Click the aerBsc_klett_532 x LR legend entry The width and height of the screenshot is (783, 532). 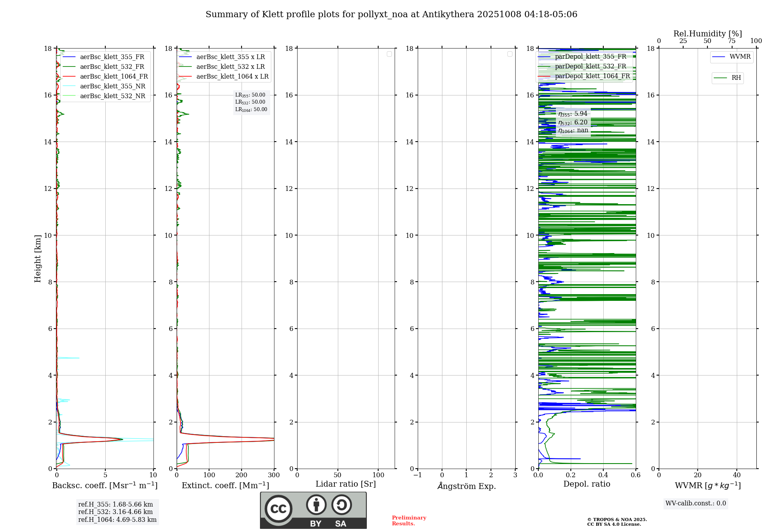click(x=230, y=67)
